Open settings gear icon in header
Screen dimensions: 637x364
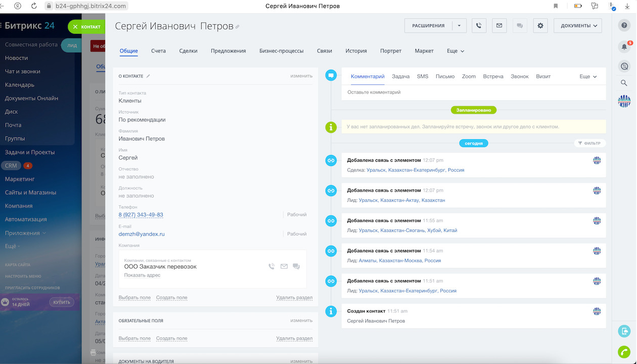coord(540,26)
